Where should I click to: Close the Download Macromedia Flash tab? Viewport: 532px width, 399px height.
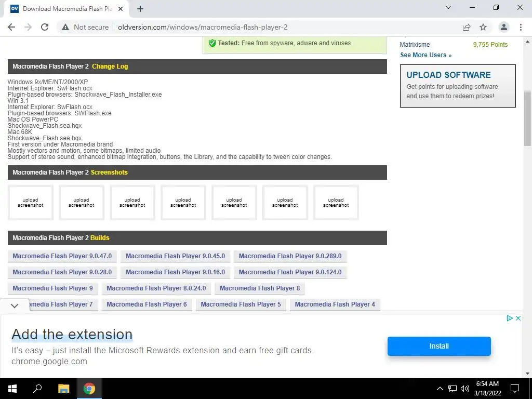pos(121,9)
